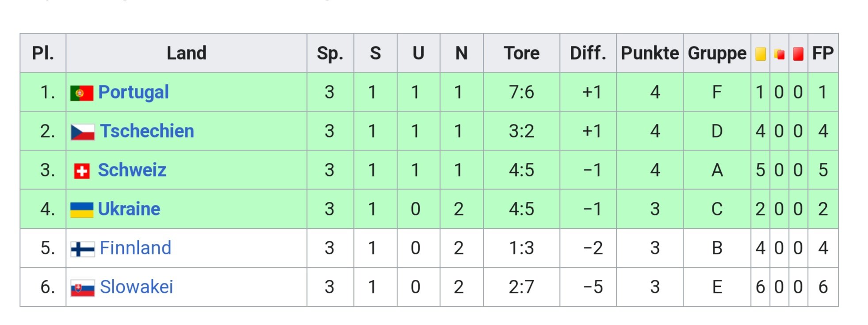Image resolution: width=868 pixels, height=325 pixels.
Task: Click the Punkte column header
Action: point(650,53)
